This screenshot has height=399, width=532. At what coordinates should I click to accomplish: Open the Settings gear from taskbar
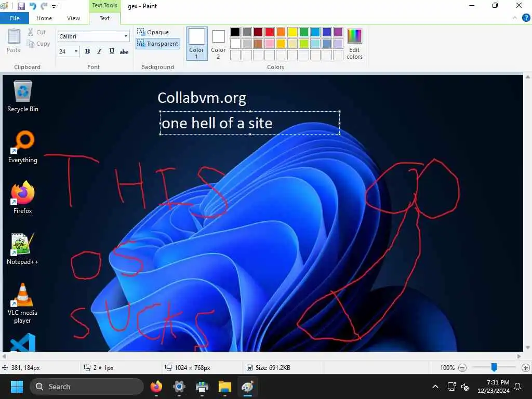(179, 387)
